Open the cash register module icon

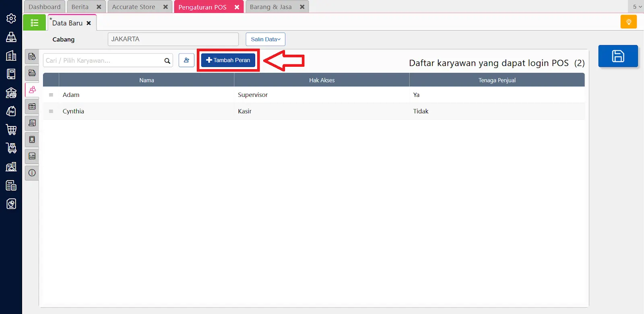[x=11, y=37]
